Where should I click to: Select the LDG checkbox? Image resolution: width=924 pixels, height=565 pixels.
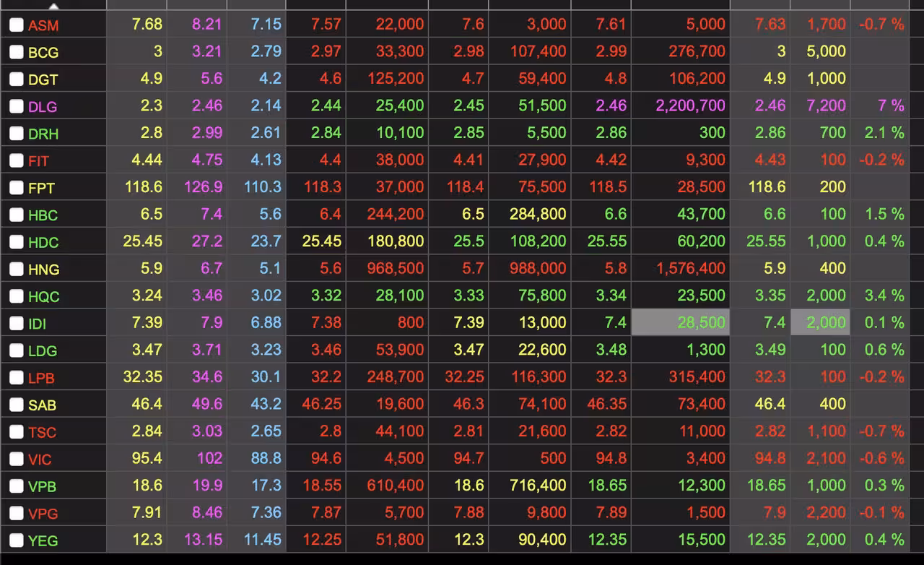pos(17,350)
